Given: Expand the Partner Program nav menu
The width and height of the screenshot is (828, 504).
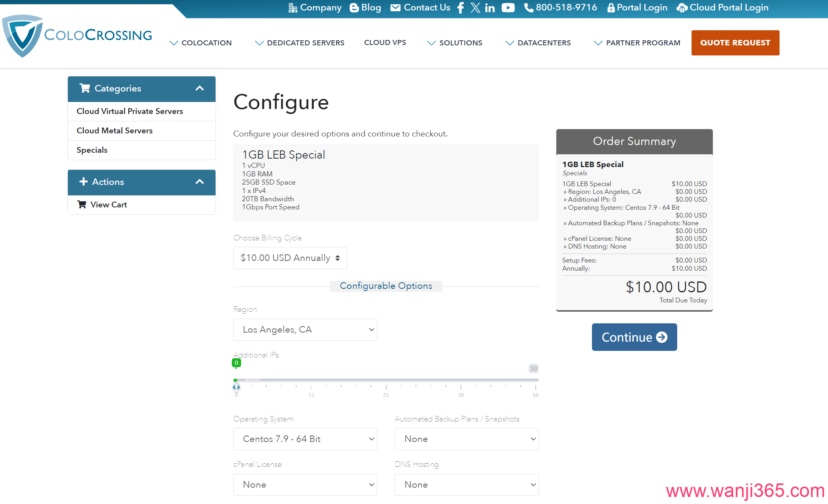Looking at the screenshot, I should (637, 43).
